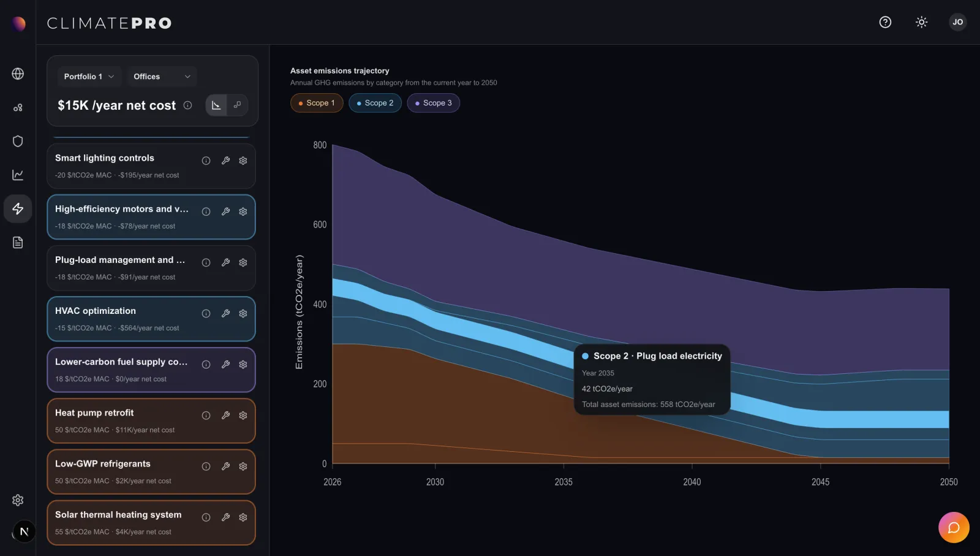The width and height of the screenshot is (980, 556).
Task: Open the JO user avatar menu
Action: tap(957, 22)
